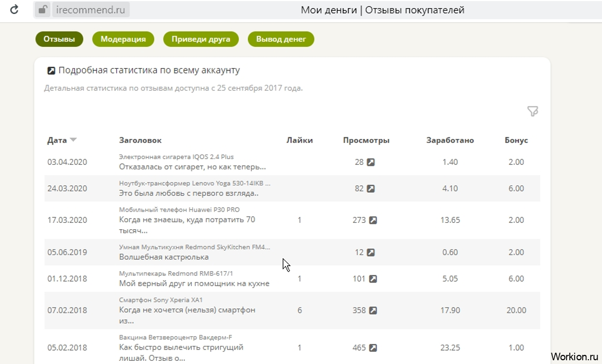Select the date 17.03.2020
This screenshot has width=602, height=364.
(67, 220)
